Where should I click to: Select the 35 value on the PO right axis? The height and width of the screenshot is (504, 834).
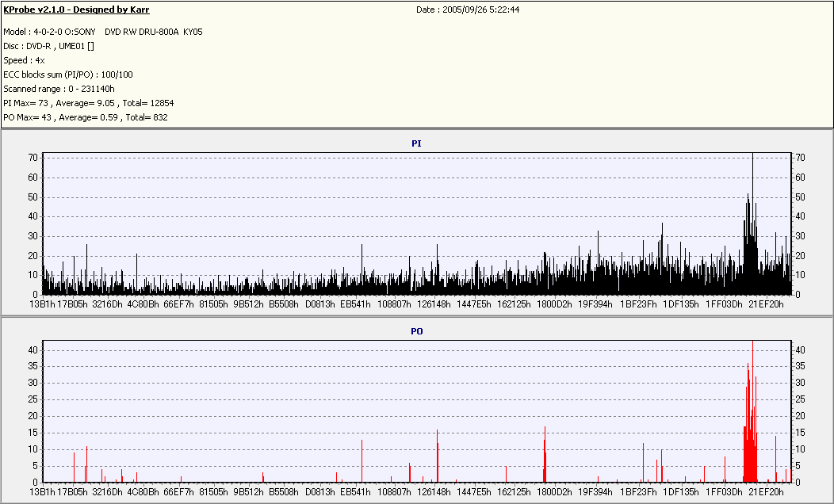(x=800, y=366)
